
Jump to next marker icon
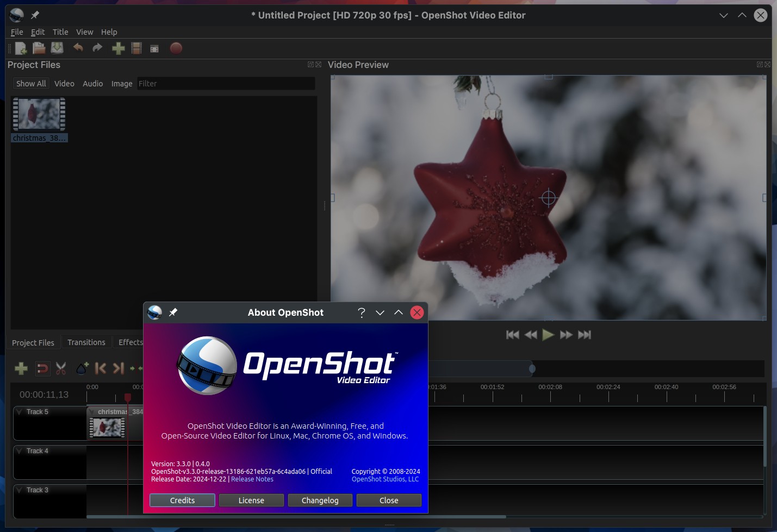[119, 368]
